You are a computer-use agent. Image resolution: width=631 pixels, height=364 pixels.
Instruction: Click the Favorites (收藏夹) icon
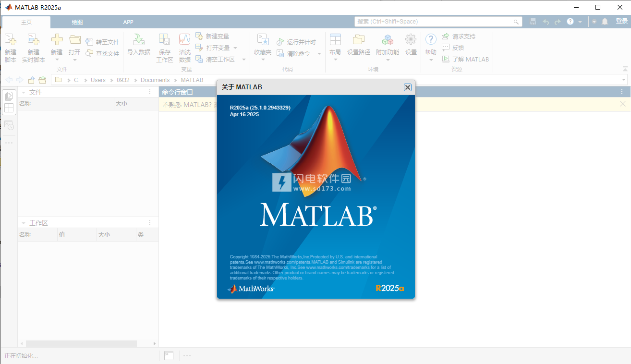263,39
